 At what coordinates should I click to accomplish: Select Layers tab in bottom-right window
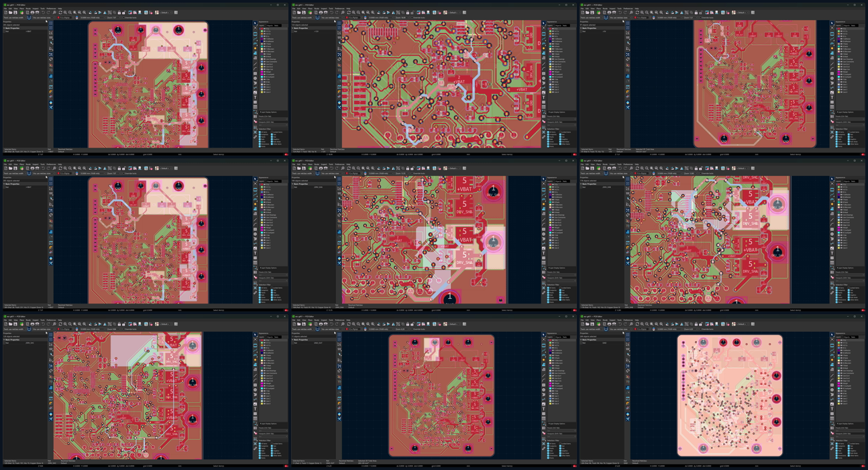coord(840,337)
